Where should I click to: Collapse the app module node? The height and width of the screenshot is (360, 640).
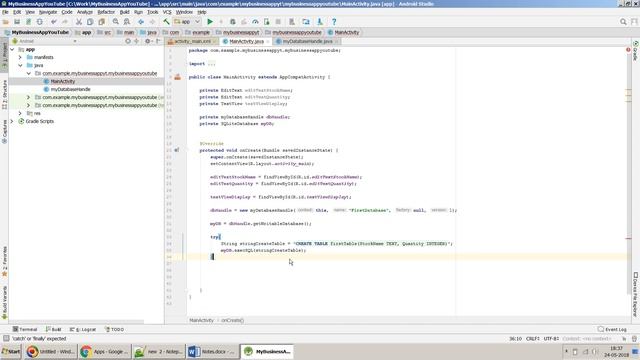[12, 49]
